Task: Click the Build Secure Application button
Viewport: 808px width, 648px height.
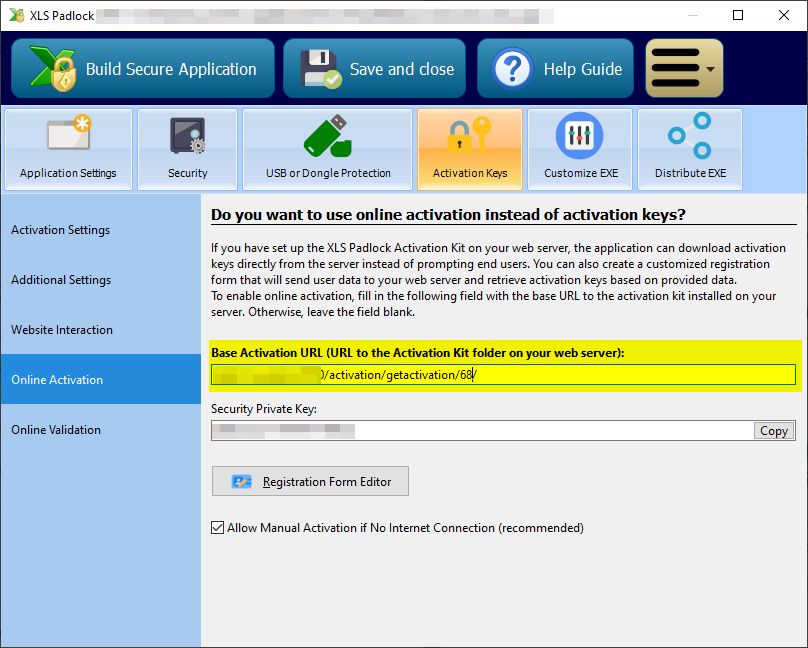Action: point(143,68)
